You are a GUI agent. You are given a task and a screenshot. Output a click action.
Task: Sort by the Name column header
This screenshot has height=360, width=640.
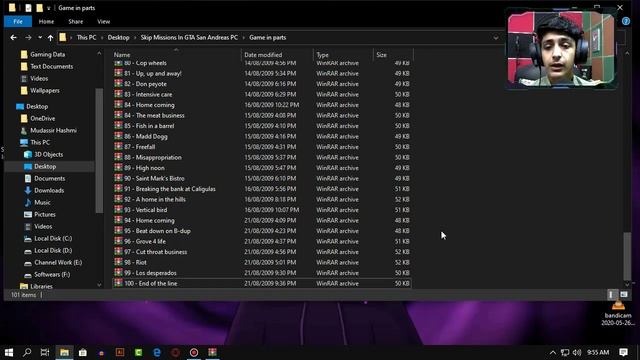pos(122,55)
